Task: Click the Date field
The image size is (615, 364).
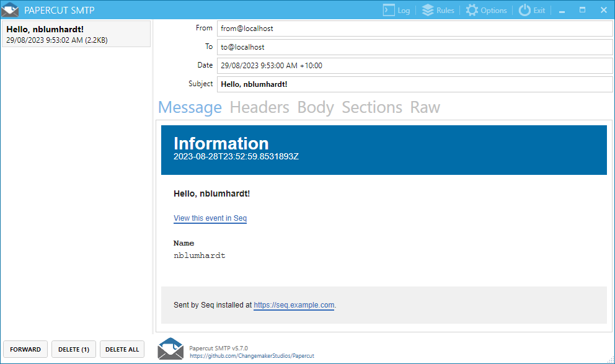Action: (x=415, y=66)
